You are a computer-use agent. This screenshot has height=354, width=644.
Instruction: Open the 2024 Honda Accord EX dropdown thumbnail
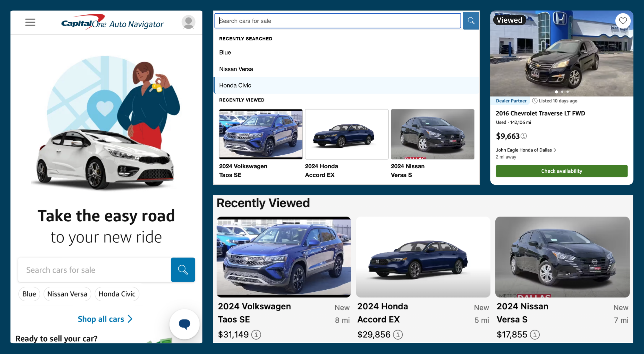pyautogui.click(x=346, y=134)
